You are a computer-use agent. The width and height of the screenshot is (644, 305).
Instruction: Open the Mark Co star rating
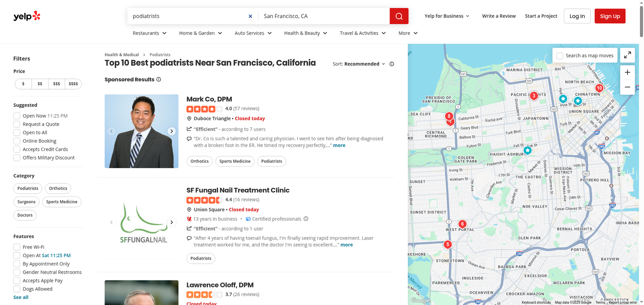[204, 109]
